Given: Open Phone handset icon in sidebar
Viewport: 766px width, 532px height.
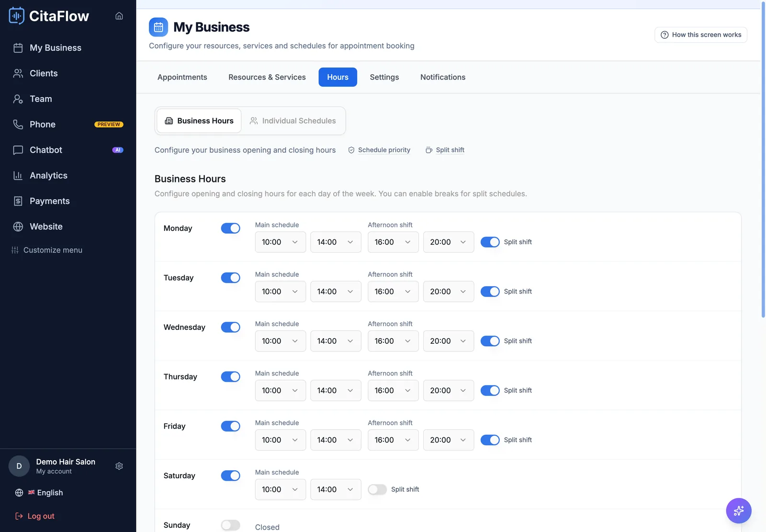Looking at the screenshot, I should click(18, 125).
